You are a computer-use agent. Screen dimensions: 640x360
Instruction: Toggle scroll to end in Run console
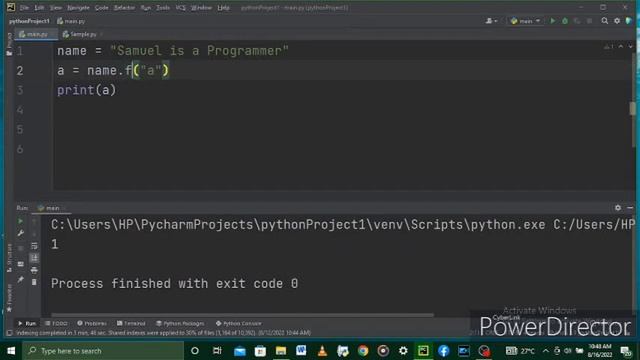click(x=34, y=258)
